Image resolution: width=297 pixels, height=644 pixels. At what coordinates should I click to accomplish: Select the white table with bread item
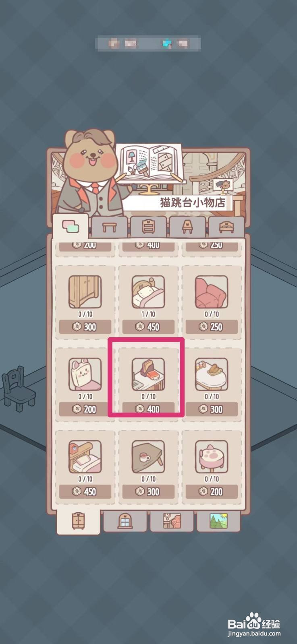tap(212, 374)
